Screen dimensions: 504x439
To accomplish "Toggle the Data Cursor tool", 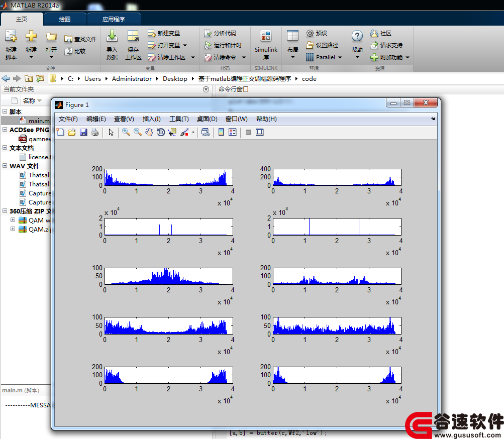I will [x=172, y=133].
